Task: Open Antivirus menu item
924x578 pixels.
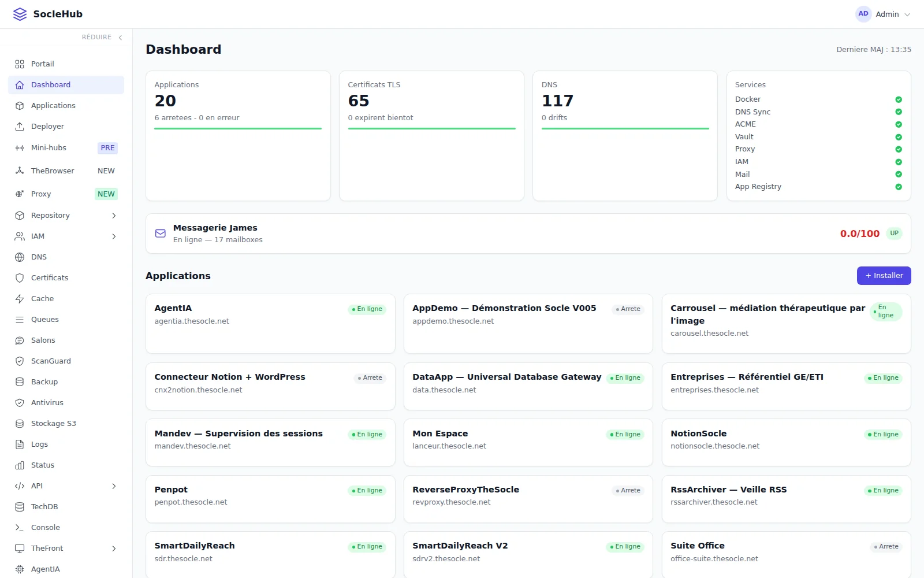Action: 66,403
